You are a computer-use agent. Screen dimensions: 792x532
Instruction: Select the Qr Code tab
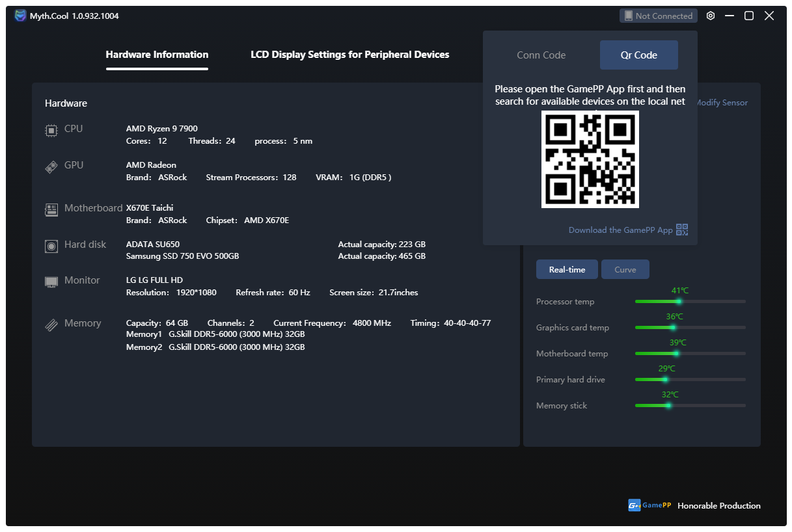(x=639, y=55)
